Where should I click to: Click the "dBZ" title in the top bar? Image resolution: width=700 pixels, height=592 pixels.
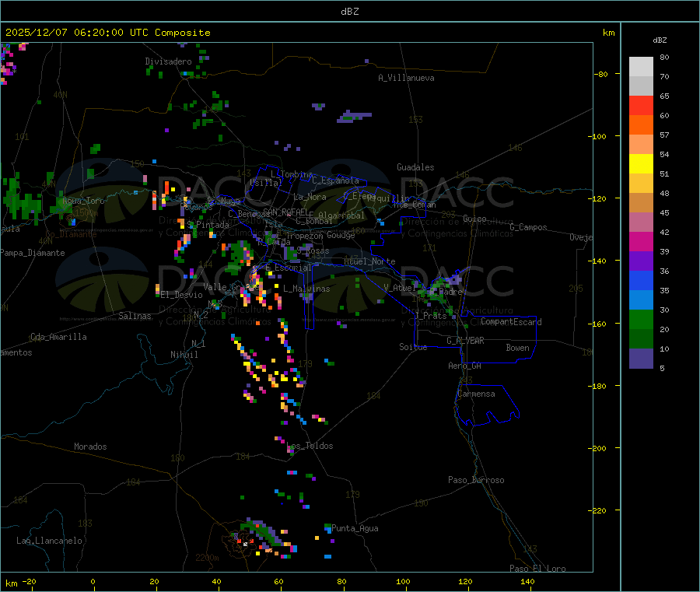tap(349, 12)
